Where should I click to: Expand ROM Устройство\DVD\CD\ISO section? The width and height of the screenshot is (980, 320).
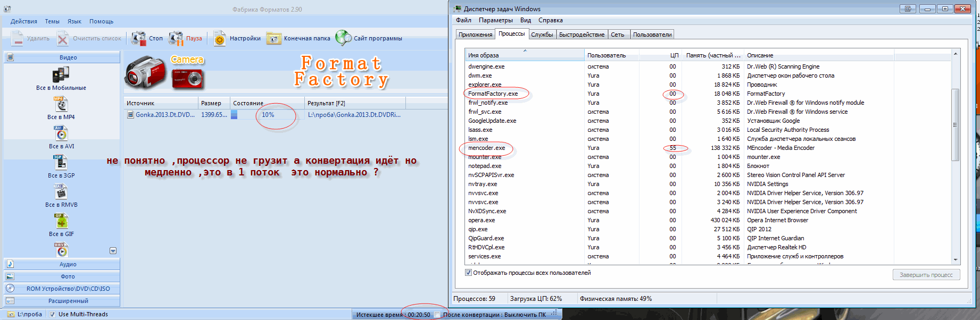pyautogui.click(x=62, y=289)
